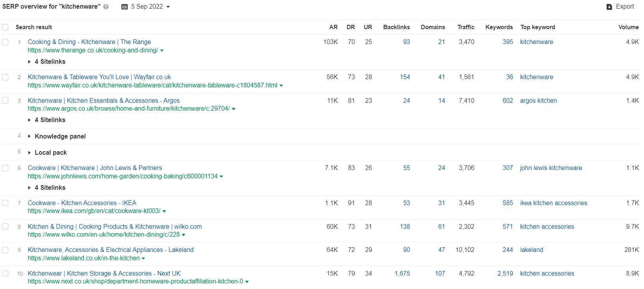Expand the Knowledge panel row
This screenshot has height=289, width=644.
[57, 137]
